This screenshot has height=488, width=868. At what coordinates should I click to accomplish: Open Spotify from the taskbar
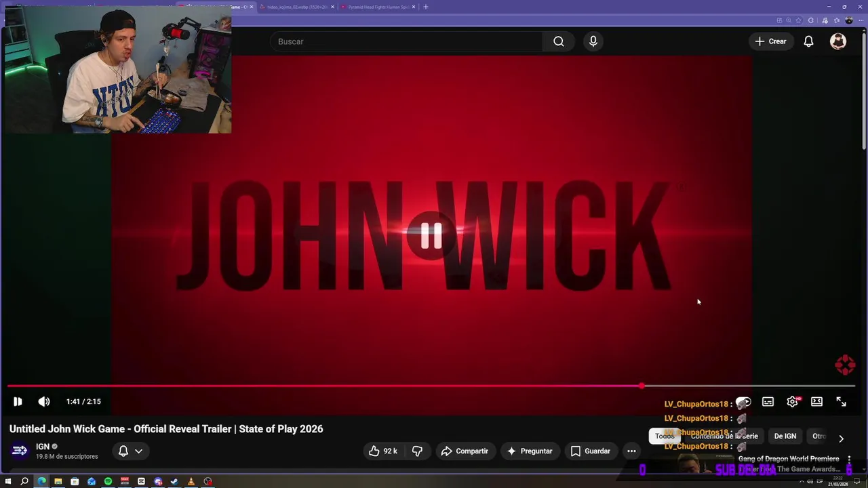[108, 481]
